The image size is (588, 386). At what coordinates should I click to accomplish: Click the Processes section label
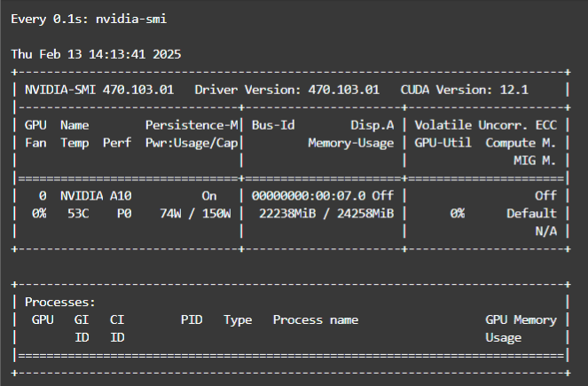[59, 303]
